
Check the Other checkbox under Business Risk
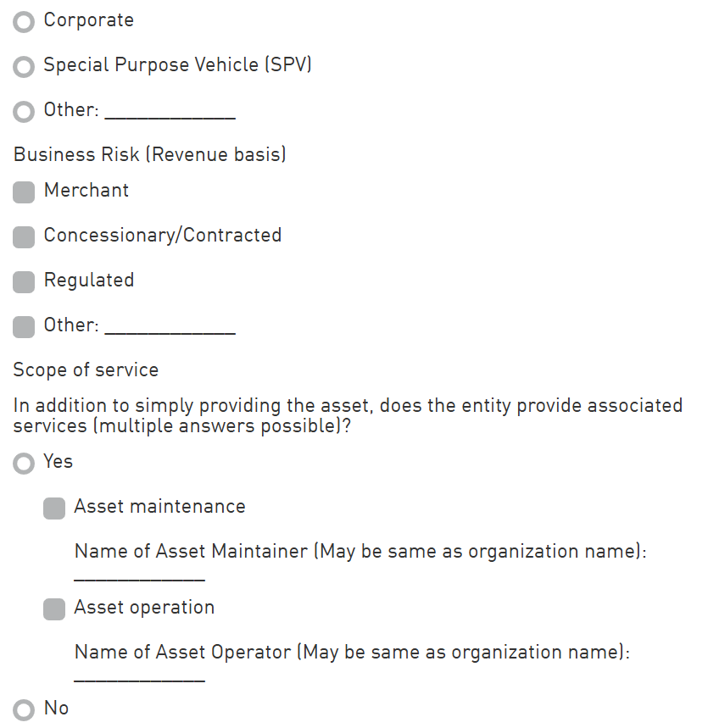[x=24, y=327]
